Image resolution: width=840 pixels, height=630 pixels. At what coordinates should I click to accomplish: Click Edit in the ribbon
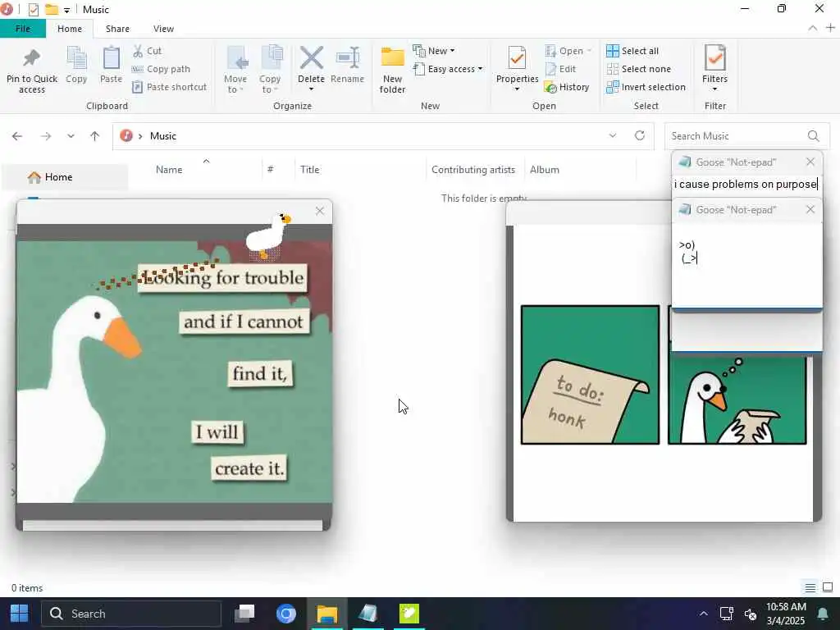[x=560, y=69]
